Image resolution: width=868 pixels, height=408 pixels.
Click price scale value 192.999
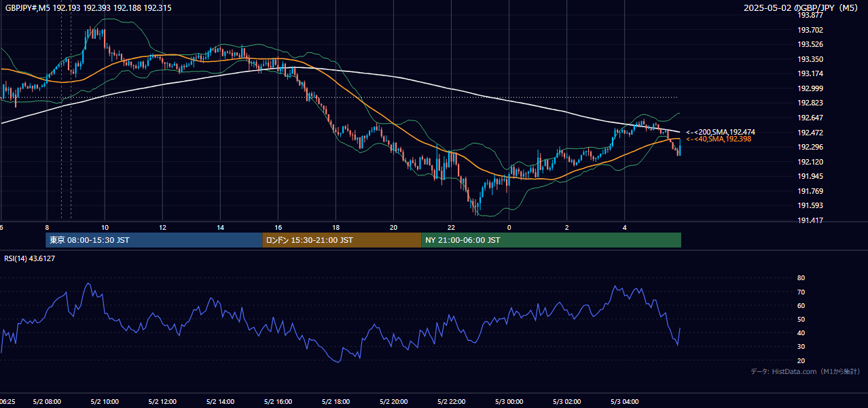[x=810, y=88]
